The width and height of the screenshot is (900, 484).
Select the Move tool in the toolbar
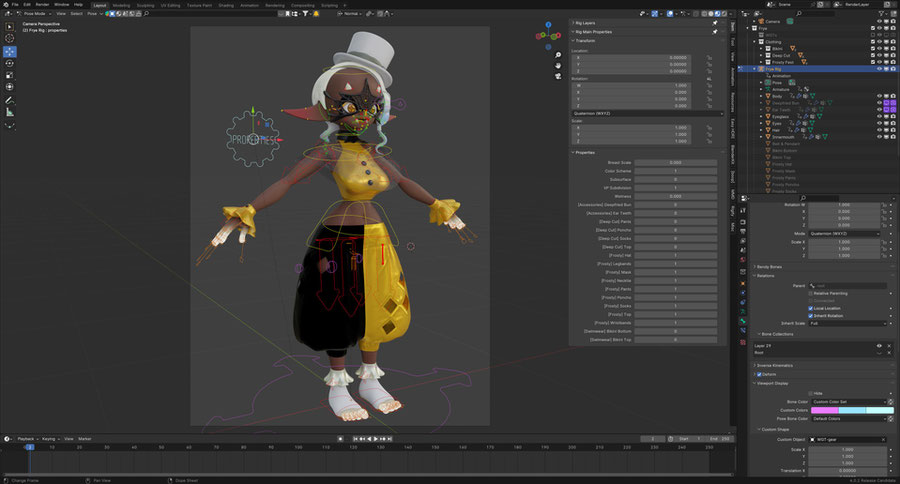coord(10,51)
